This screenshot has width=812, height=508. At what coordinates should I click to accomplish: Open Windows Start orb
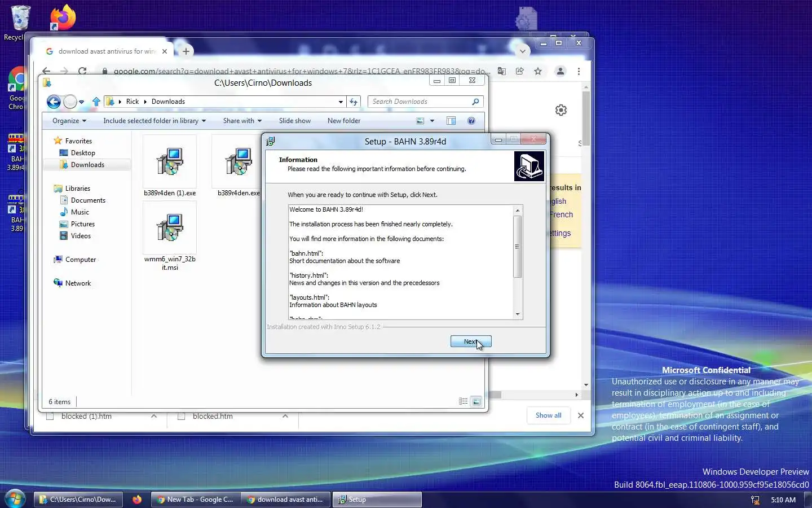15,499
